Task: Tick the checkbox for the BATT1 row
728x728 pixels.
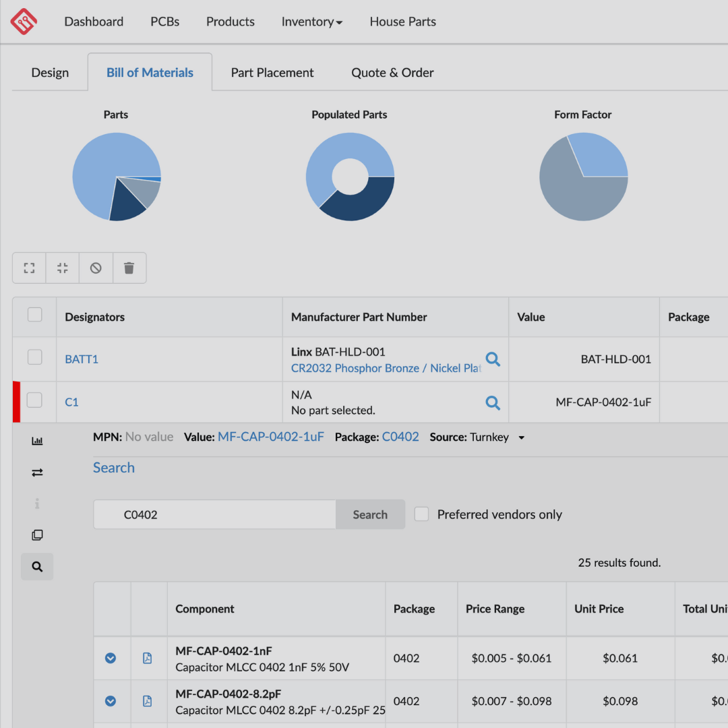Action: 34,357
